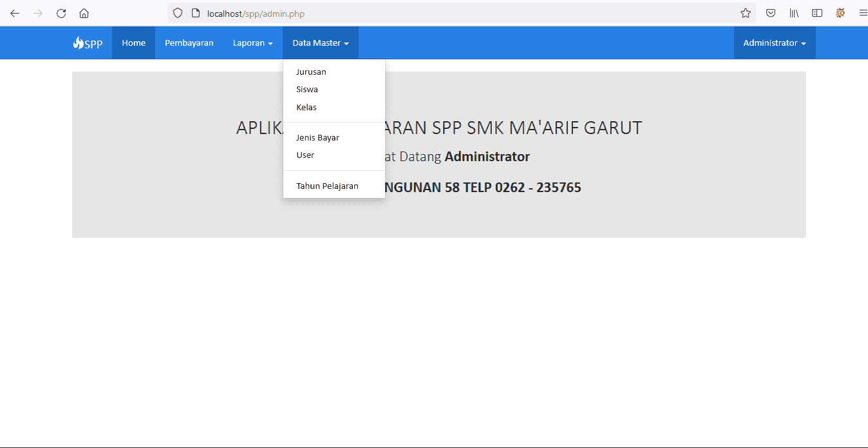Bookmark this page with the star icon
This screenshot has height=448, width=868.
745,13
